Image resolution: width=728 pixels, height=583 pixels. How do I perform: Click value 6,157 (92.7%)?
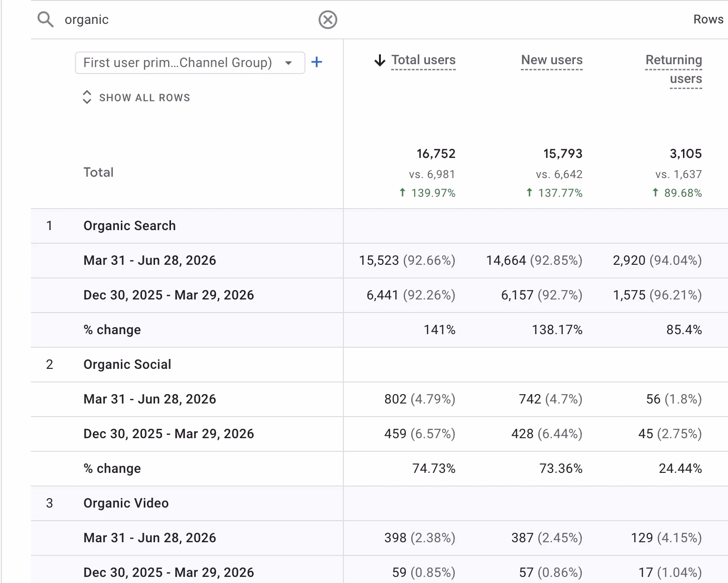pos(542,295)
